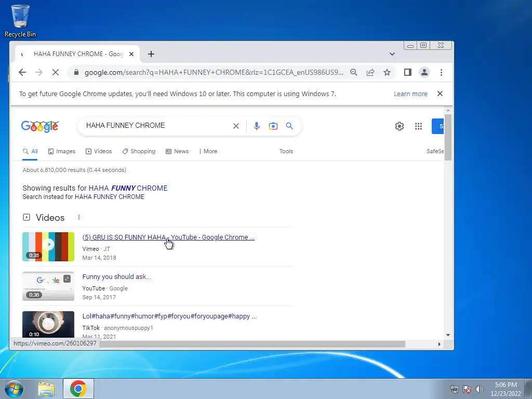This screenshot has height=399, width=532.
Task: Dismiss the Windows 7 update notice
Action: tap(440, 94)
